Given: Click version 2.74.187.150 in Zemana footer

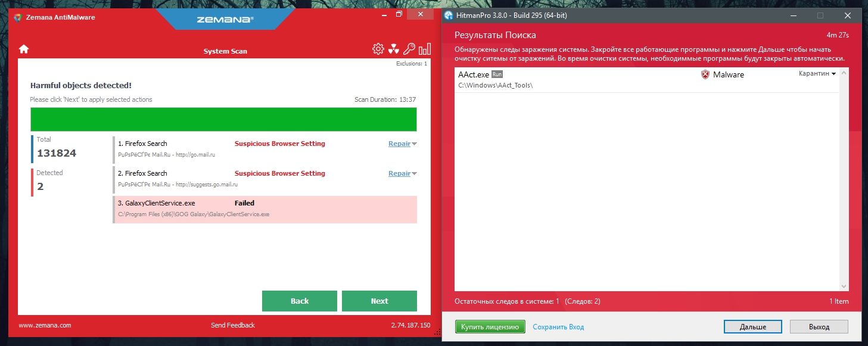Looking at the screenshot, I should click(410, 325).
